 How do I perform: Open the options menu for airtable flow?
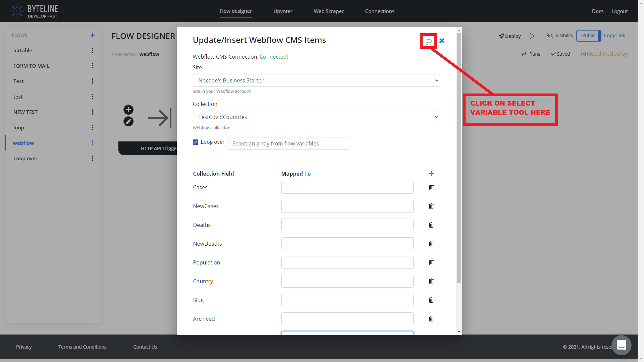coord(92,50)
